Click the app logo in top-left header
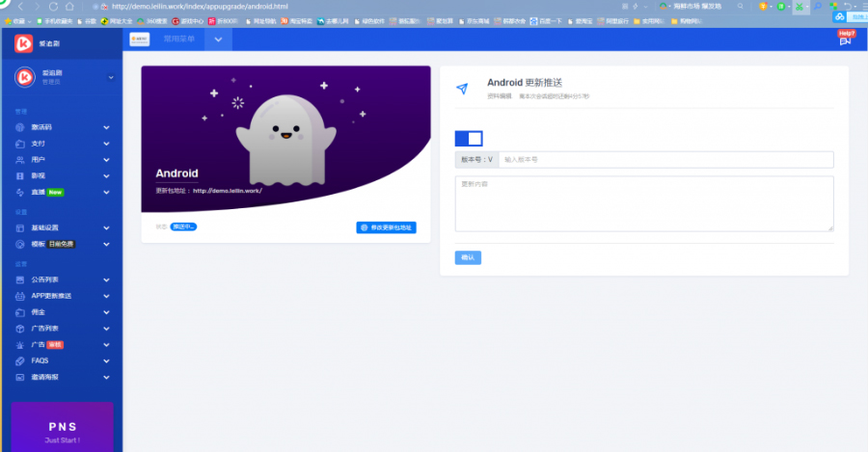The height and width of the screenshot is (452, 868). (24, 42)
